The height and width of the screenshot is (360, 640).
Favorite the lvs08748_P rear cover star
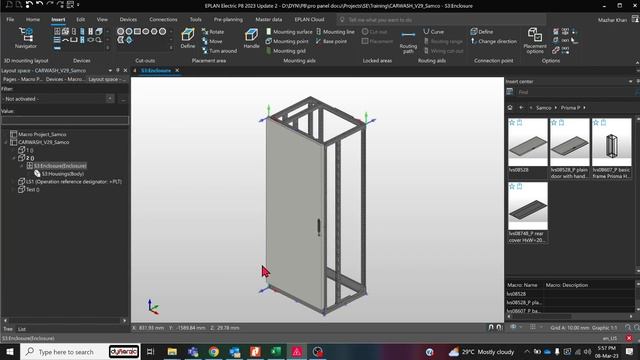click(512, 186)
